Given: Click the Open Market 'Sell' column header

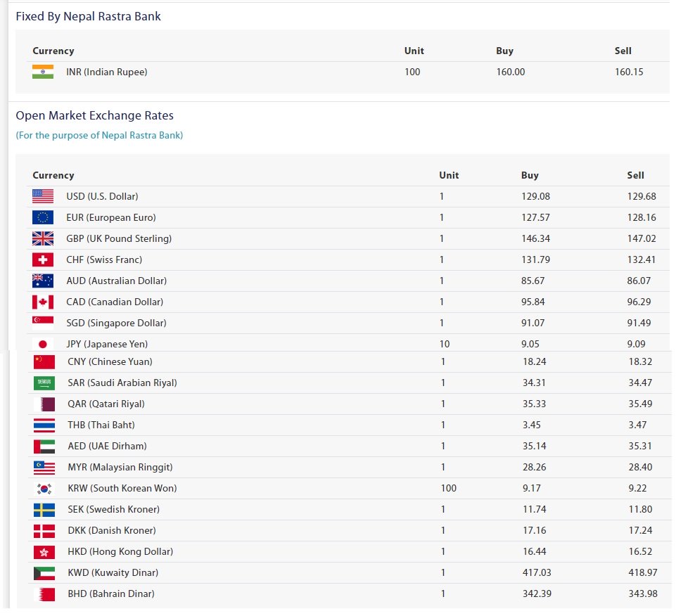Looking at the screenshot, I should click(635, 175).
